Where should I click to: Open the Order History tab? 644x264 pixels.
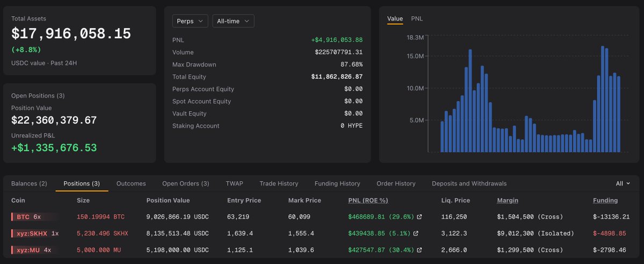click(396, 183)
